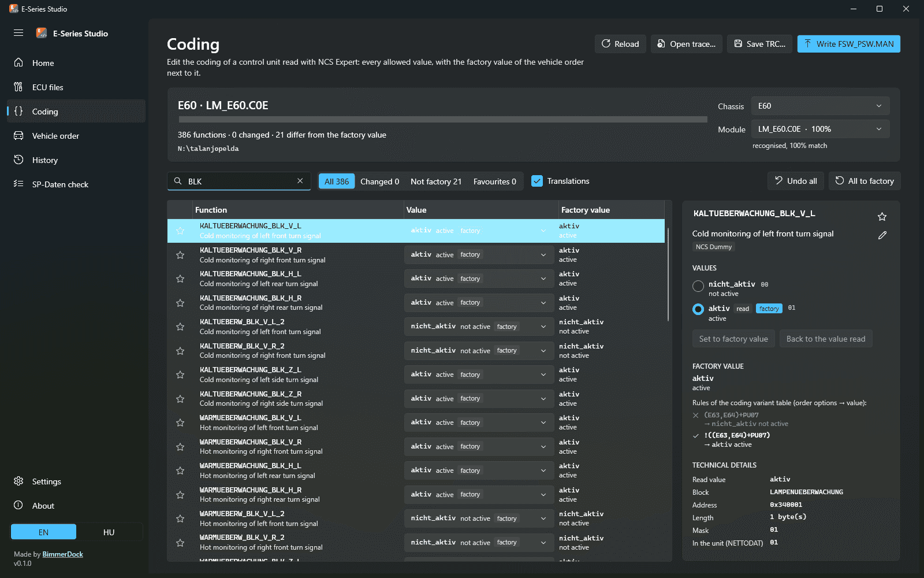Switch language to EN
The image size is (924, 578).
coord(43,532)
